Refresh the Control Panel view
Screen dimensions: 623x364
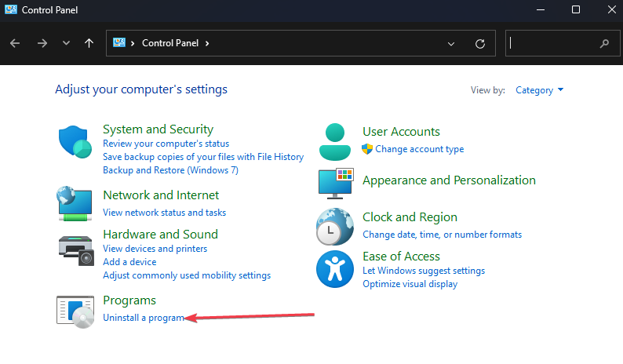pyautogui.click(x=480, y=44)
